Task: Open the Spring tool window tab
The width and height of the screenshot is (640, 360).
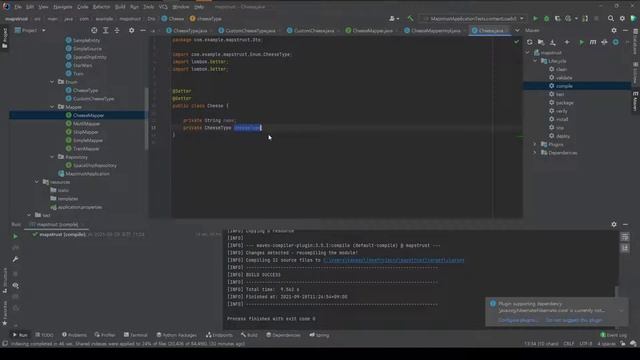Action: 319,335
